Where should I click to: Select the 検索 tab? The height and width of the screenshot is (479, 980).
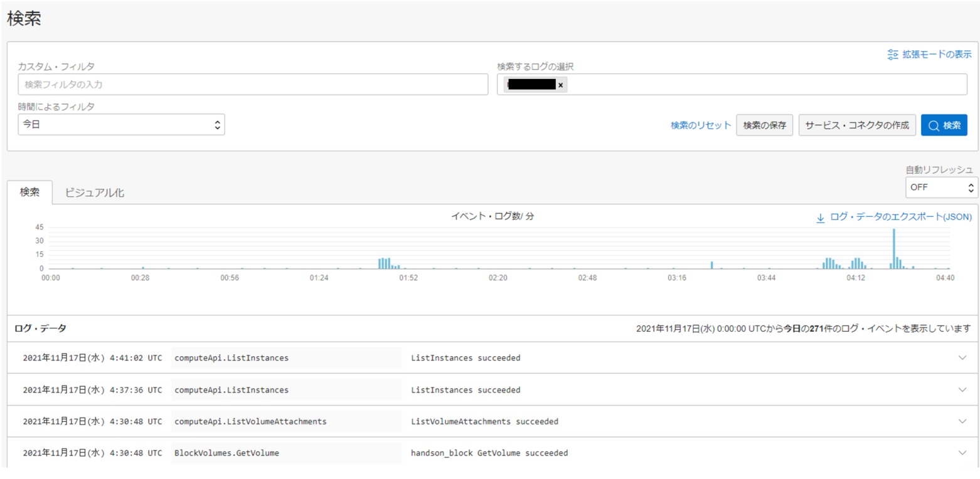tap(29, 192)
